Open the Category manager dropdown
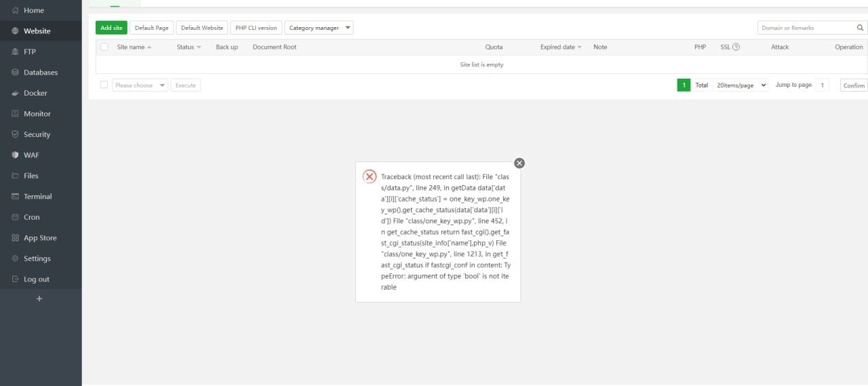This screenshot has width=868, height=386. (319, 28)
